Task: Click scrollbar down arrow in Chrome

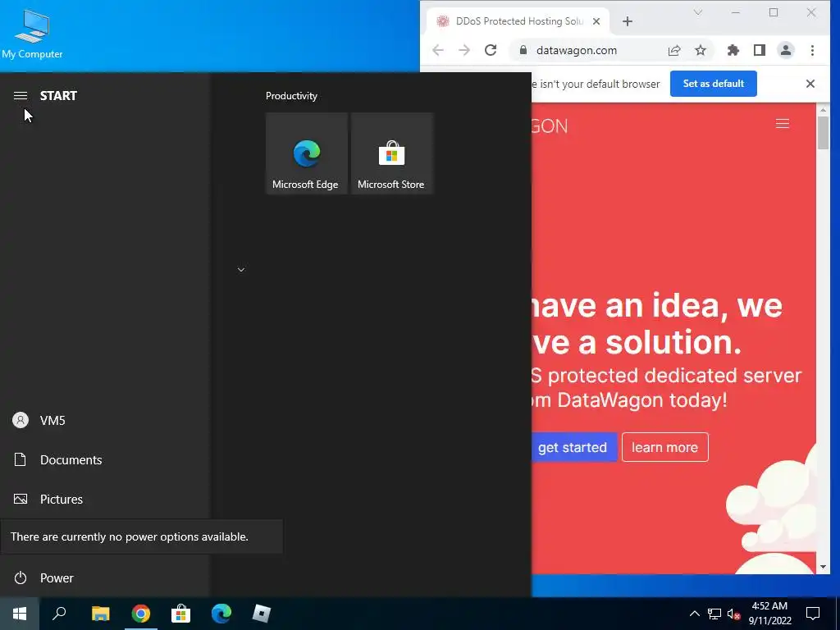Action: tap(823, 567)
